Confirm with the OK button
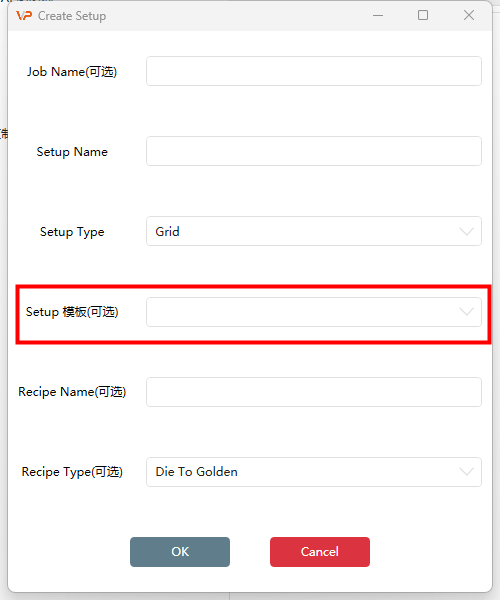 tap(180, 552)
